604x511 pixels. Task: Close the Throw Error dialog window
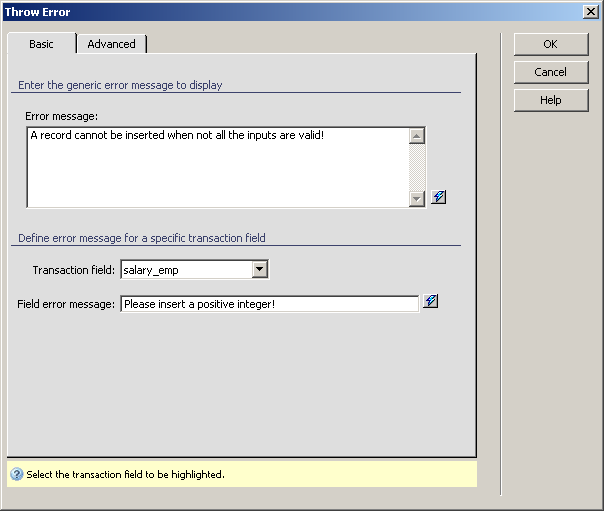pyautogui.click(x=590, y=11)
